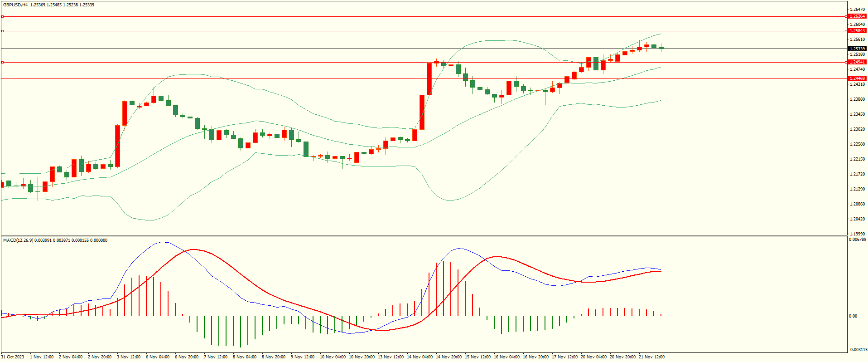The height and width of the screenshot is (362, 868).
Task: Click the 17 Nov 12:00 time label
Action: 564,357
